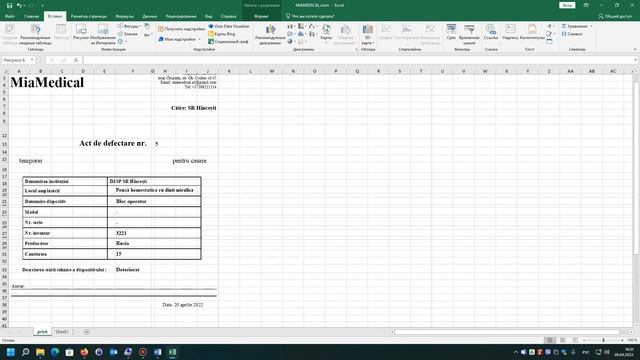
Task: Open the picture Format (Формат) tab
Action: 261,16
